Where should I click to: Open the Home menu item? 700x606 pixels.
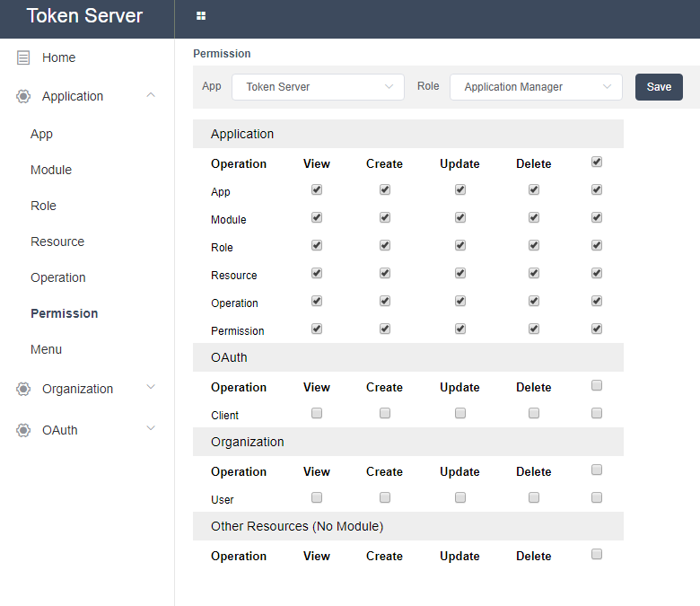[58, 57]
